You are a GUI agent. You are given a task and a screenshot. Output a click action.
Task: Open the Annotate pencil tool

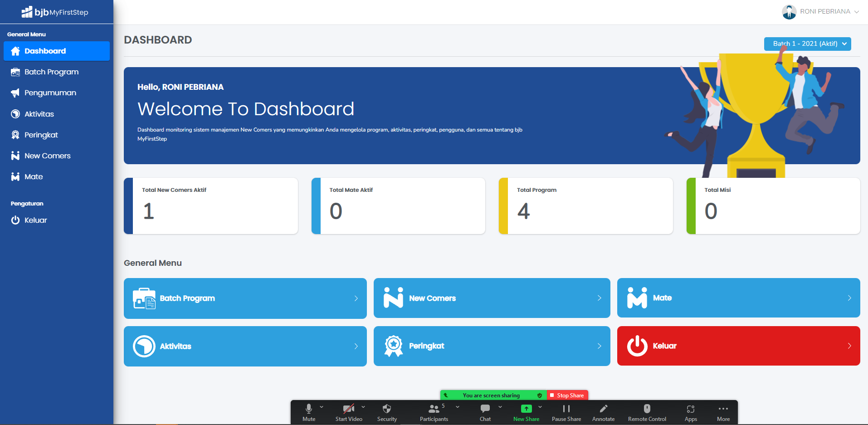coord(603,412)
